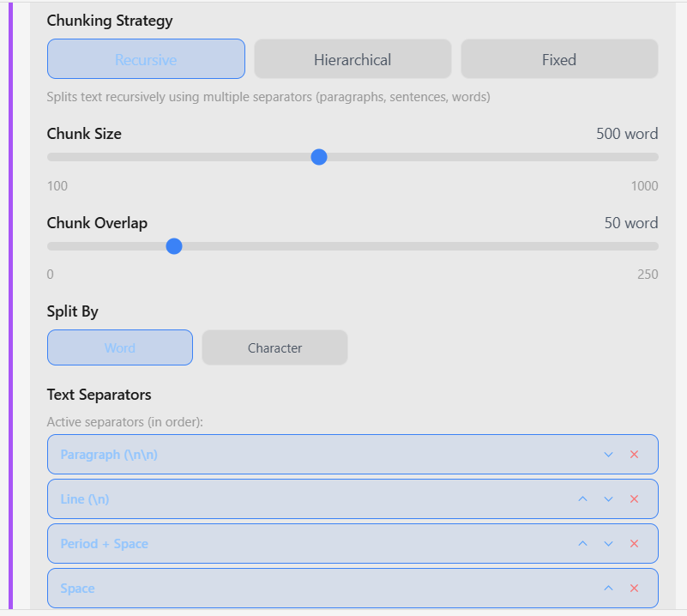Remove the Paragraph (\n\n) separator

click(x=635, y=454)
